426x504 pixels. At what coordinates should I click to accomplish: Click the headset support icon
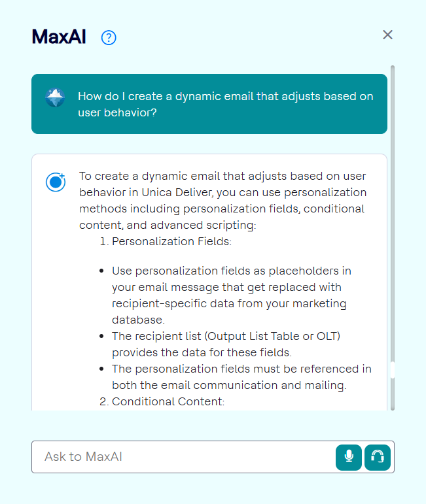point(378,457)
